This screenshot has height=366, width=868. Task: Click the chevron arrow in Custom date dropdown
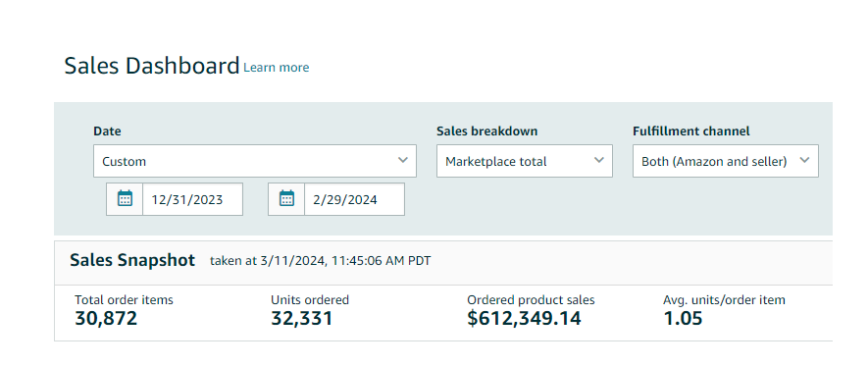click(403, 161)
